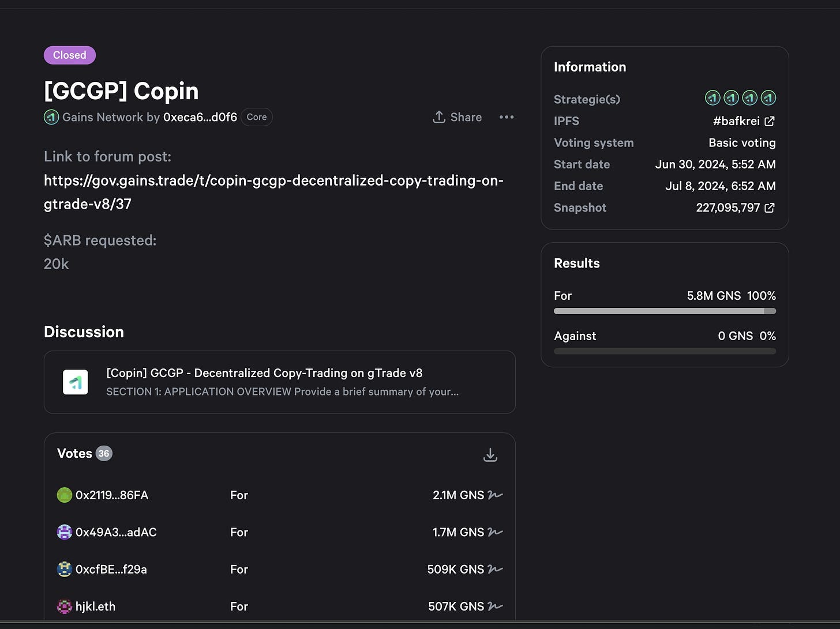
Task: Click the Against results progress bar
Action: [665, 351]
